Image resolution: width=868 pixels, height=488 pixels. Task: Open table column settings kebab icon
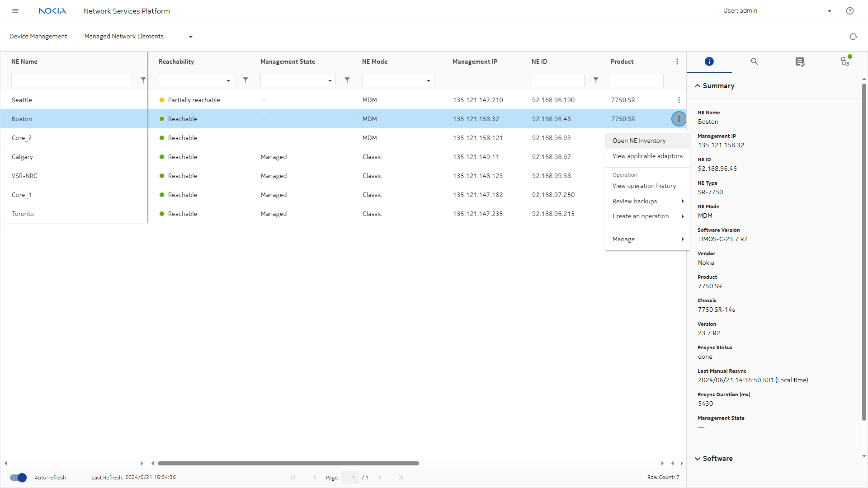(677, 61)
